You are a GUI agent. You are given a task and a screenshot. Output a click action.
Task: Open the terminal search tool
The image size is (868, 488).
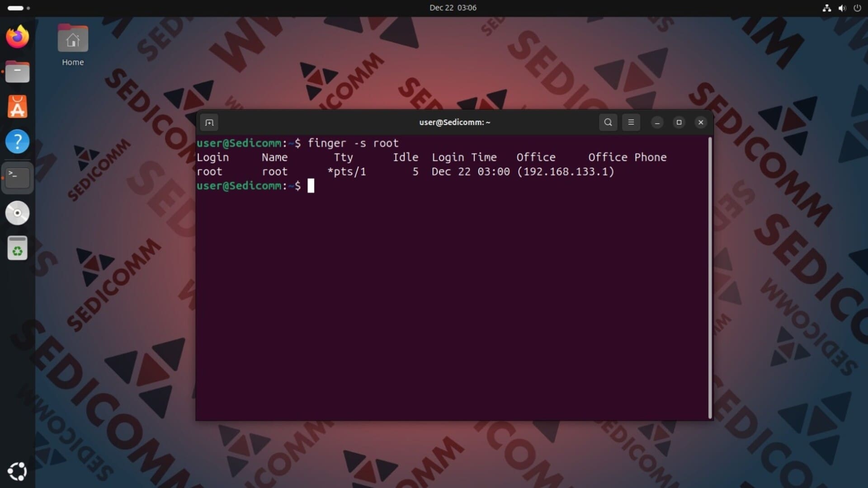[608, 122]
